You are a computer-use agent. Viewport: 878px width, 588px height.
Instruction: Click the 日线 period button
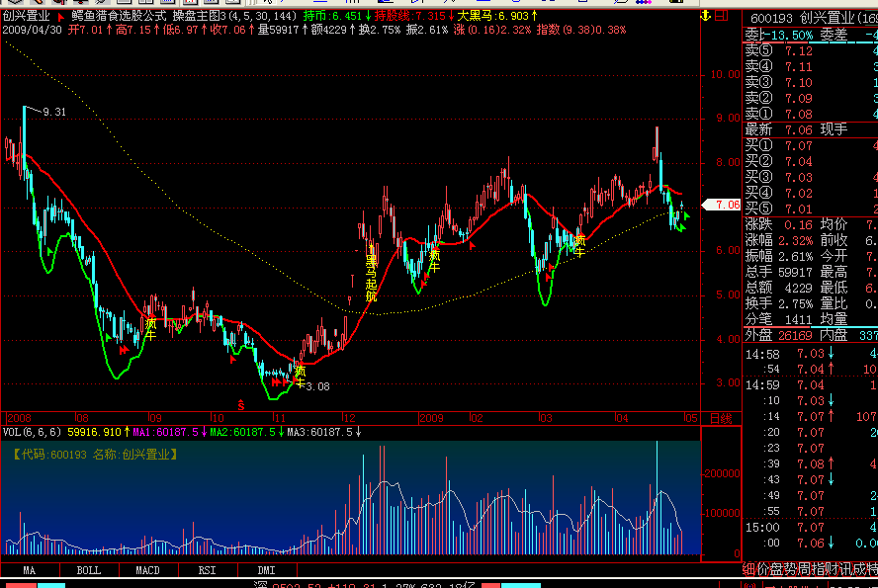coord(721,418)
